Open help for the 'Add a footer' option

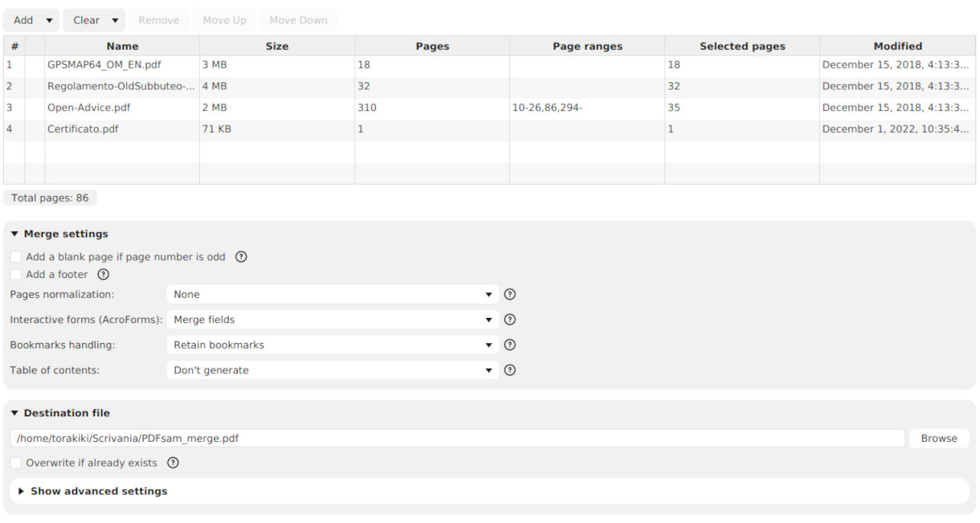tap(103, 274)
